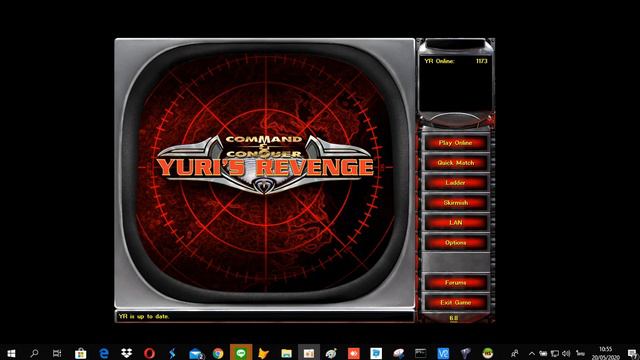The width and height of the screenshot is (640, 360).
Task: Click the green round game icon in taskbar
Action: click(x=488, y=353)
